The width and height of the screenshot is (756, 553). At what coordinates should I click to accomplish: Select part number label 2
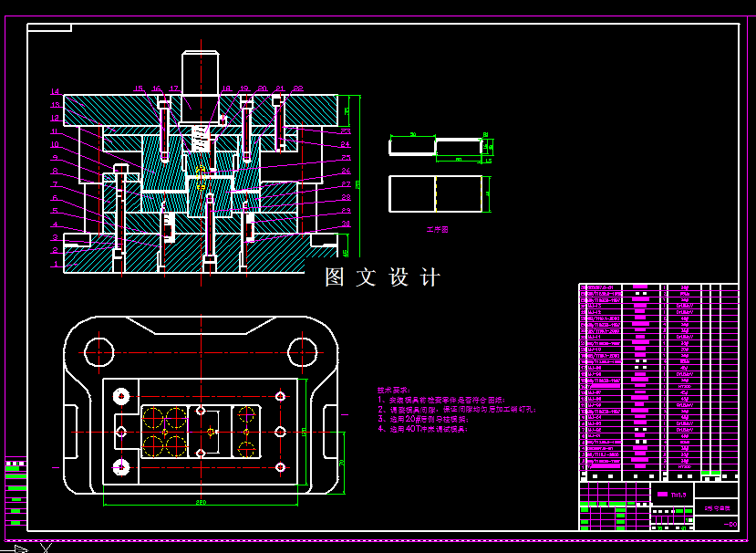tap(56, 250)
